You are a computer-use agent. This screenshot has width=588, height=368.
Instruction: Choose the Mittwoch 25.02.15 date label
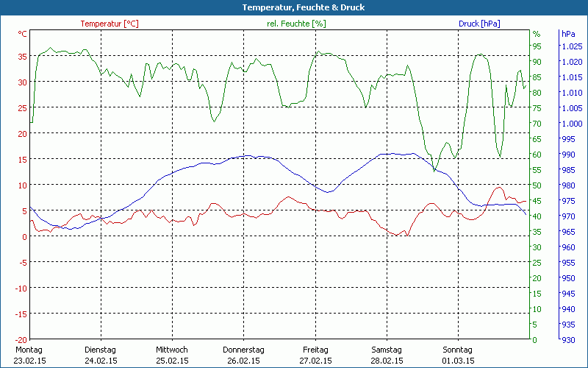click(x=172, y=355)
